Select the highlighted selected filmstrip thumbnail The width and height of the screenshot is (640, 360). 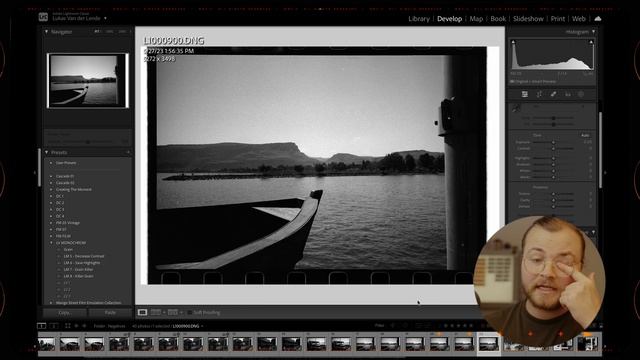click(489, 344)
